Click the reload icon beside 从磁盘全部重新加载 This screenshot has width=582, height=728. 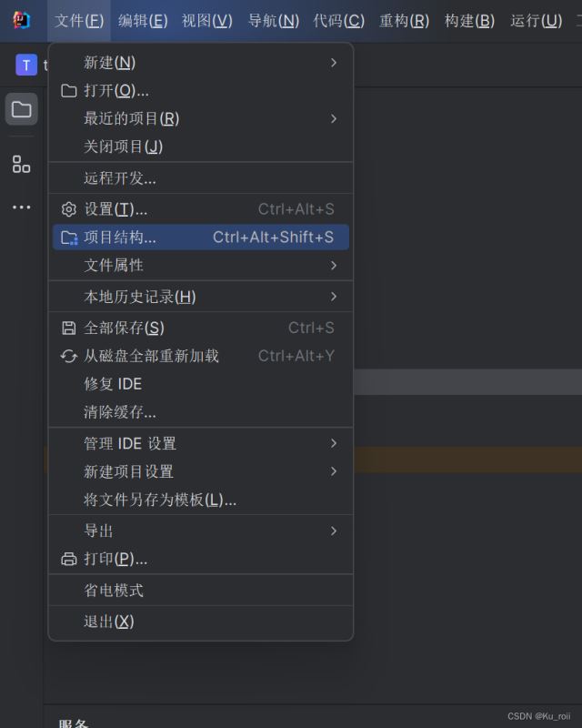coord(68,356)
